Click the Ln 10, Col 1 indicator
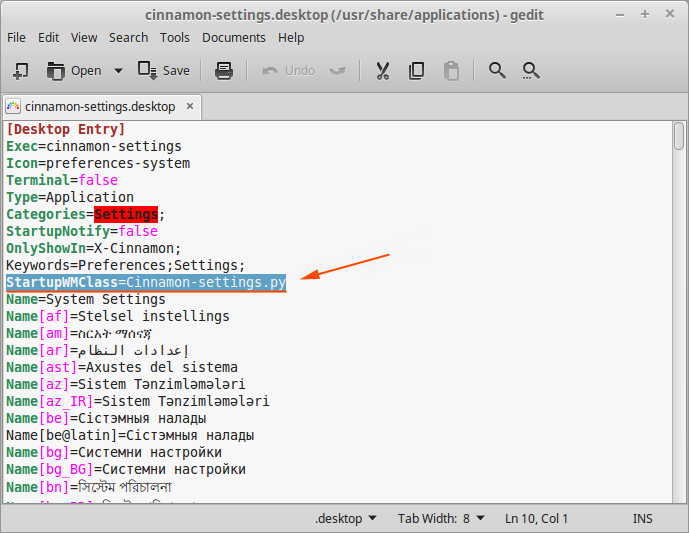The height and width of the screenshot is (533, 689). pyautogui.click(x=536, y=518)
